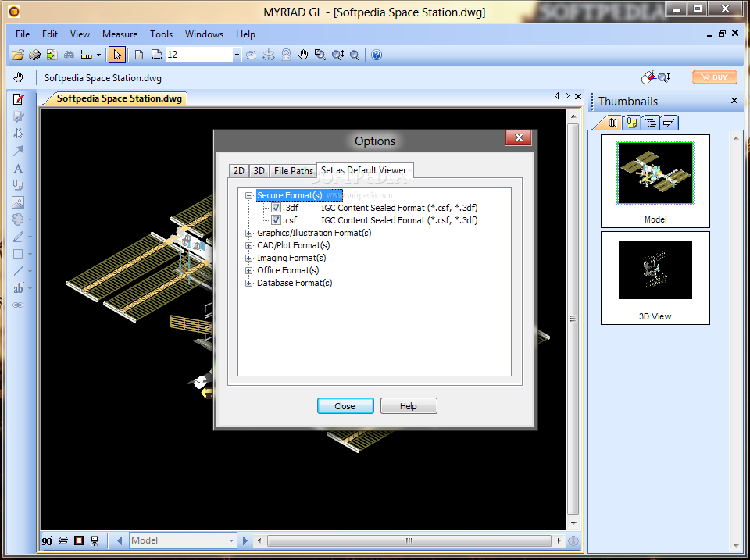750x560 pixels.
Task: Select the Pan hand tool in main toolbar
Action: (x=303, y=55)
